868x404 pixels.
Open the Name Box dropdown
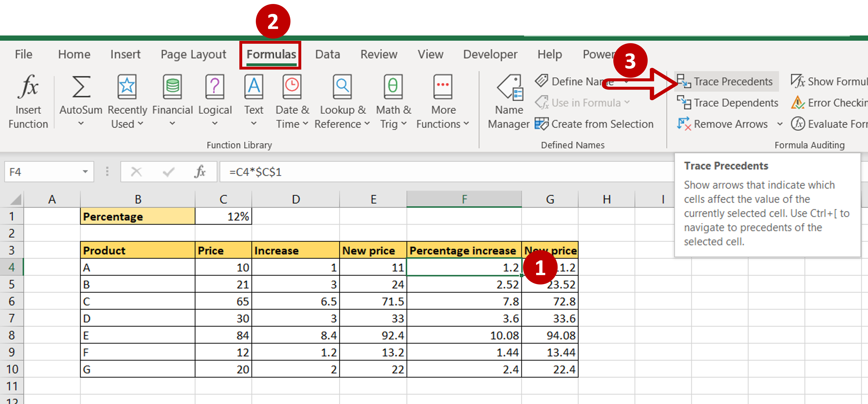tap(85, 172)
